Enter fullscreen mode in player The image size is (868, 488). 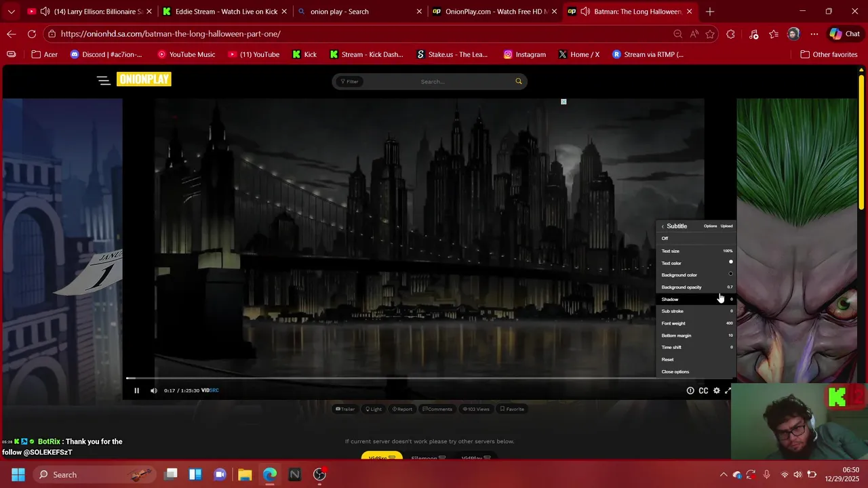(x=728, y=390)
